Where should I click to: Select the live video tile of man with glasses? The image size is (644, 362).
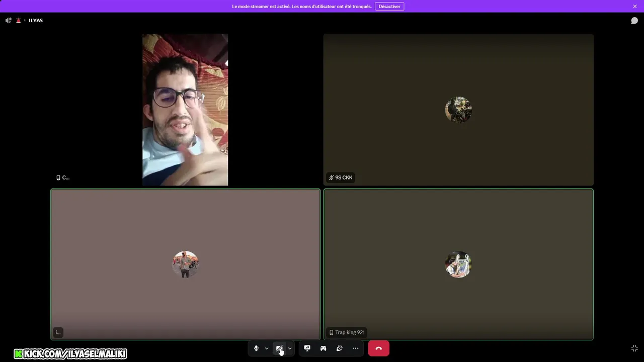point(185,110)
